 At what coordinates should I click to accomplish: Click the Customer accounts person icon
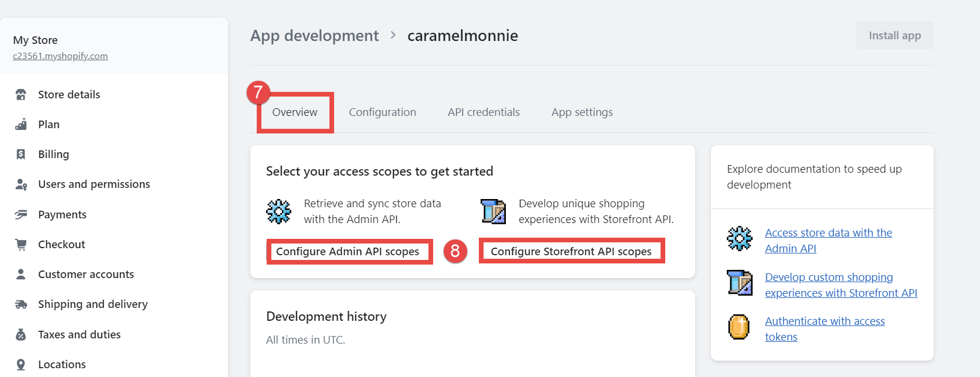tap(21, 274)
